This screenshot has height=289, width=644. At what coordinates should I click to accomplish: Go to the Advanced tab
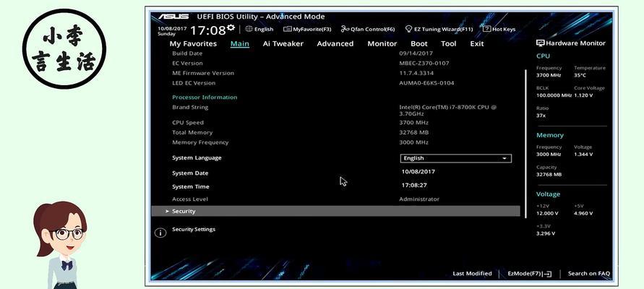(335, 43)
